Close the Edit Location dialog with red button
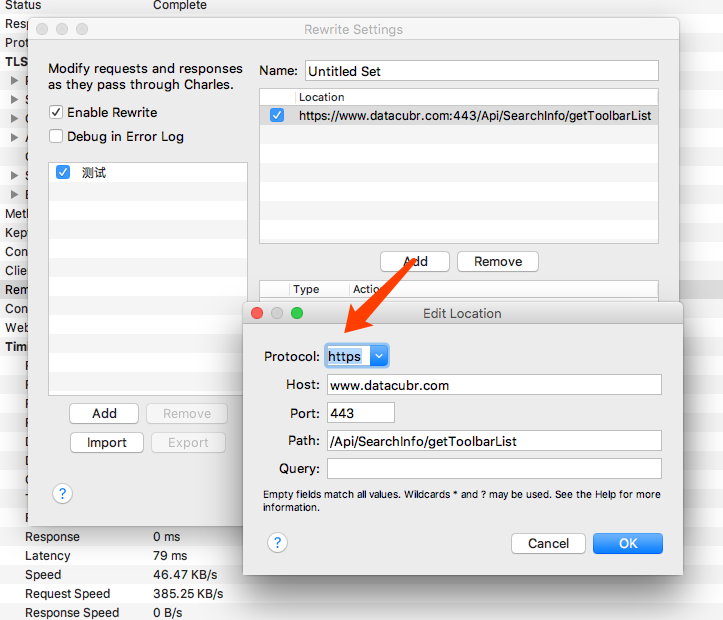Screen dimensions: 723x620 pos(257,313)
